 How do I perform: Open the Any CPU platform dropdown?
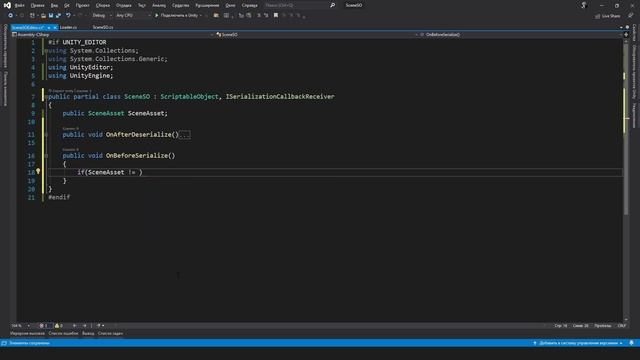point(133,16)
